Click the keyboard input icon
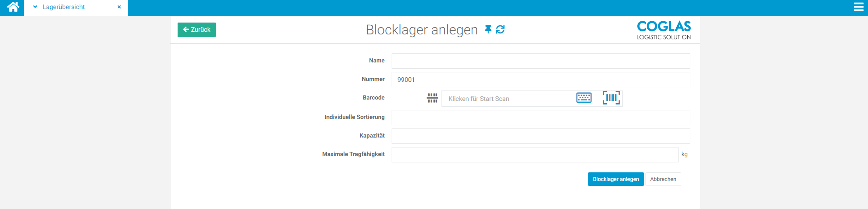The image size is (868, 209). 583,98
